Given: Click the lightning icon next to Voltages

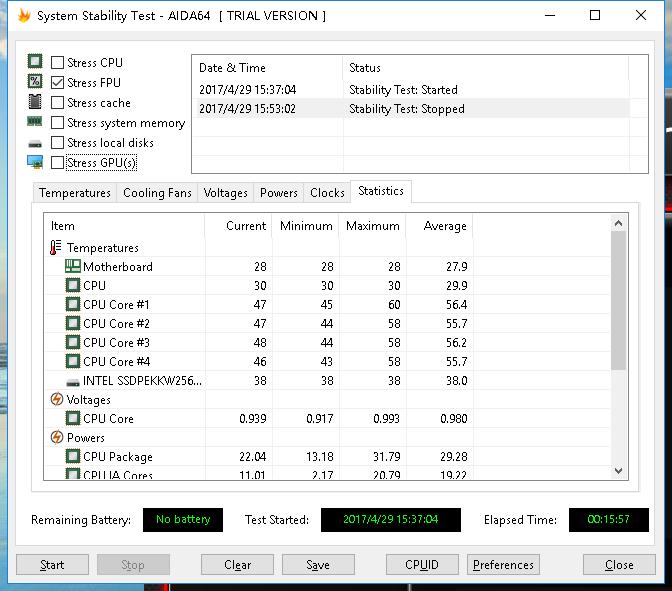Looking at the screenshot, I should [57, 399].
